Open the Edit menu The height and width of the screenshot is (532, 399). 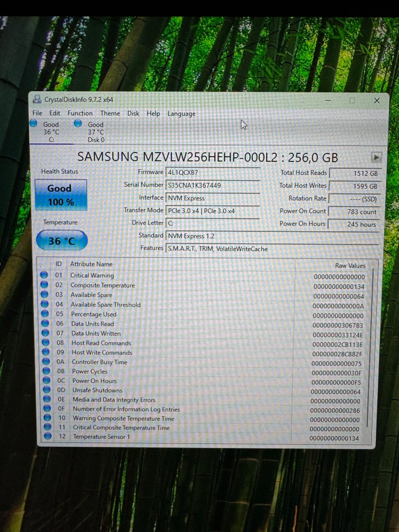coord(55,113)
